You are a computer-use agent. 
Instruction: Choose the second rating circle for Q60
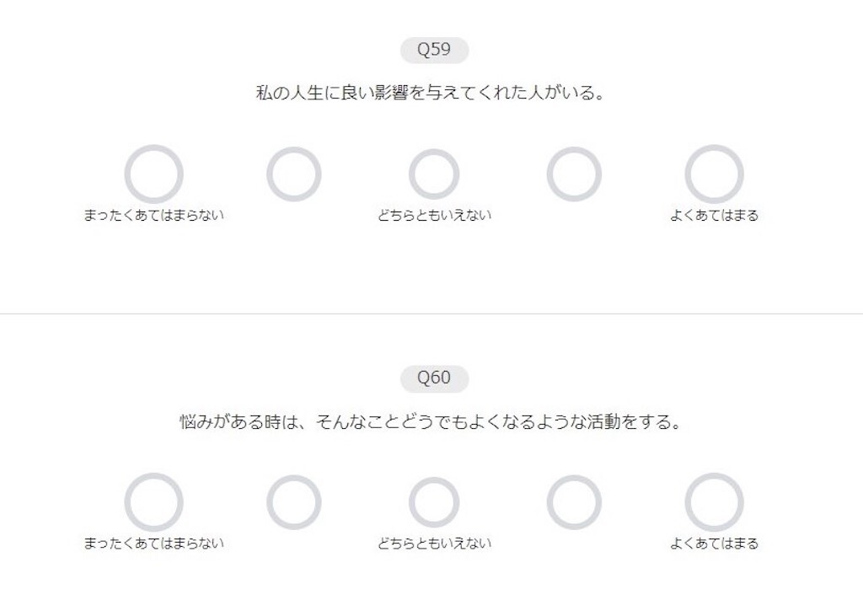pos(295,502)
